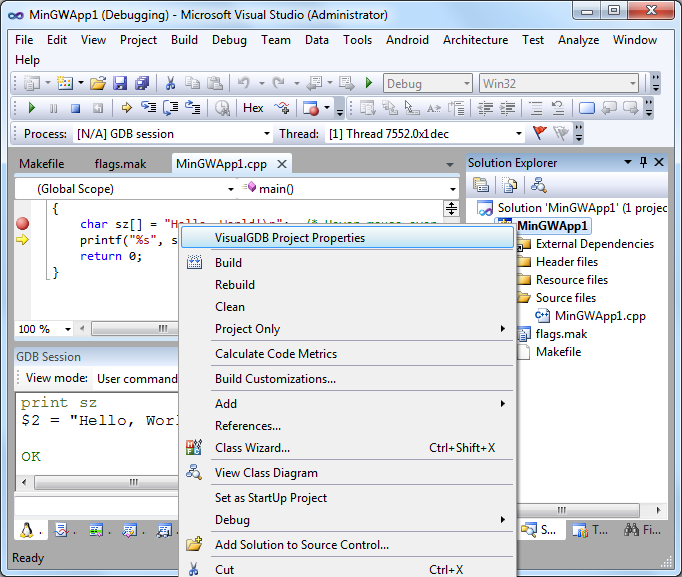Select flags.mak in Solution Explorer tree
This screenshot has width=682, height=577.
tap(561, 334)
